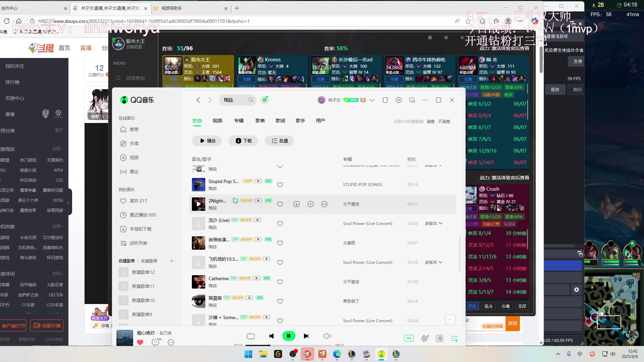Toggle the loop play mode icon
Viewport: 644px width, 362px height.
[251, 336]
